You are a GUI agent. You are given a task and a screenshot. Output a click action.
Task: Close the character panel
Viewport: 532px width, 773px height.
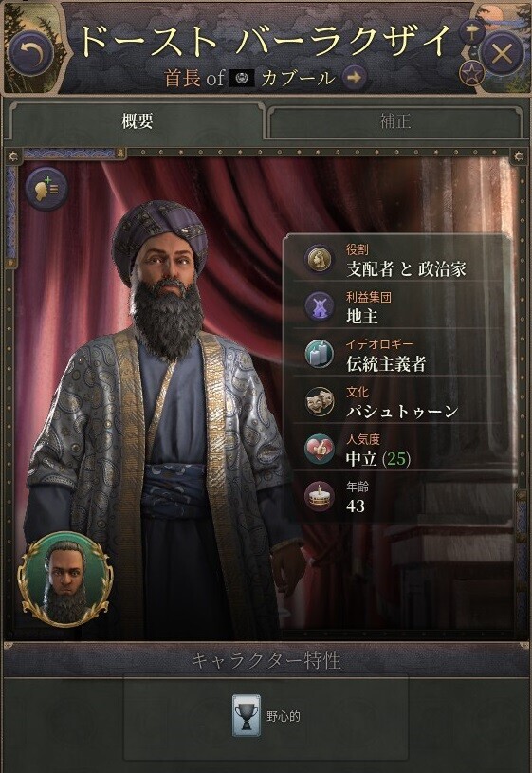[502, 54]
